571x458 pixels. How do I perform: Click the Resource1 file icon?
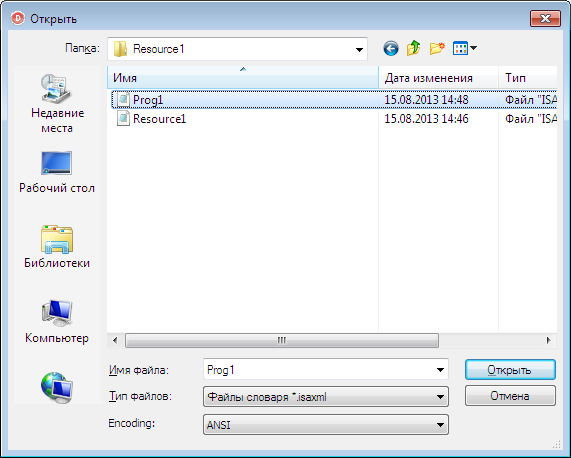tap(123, 118)
